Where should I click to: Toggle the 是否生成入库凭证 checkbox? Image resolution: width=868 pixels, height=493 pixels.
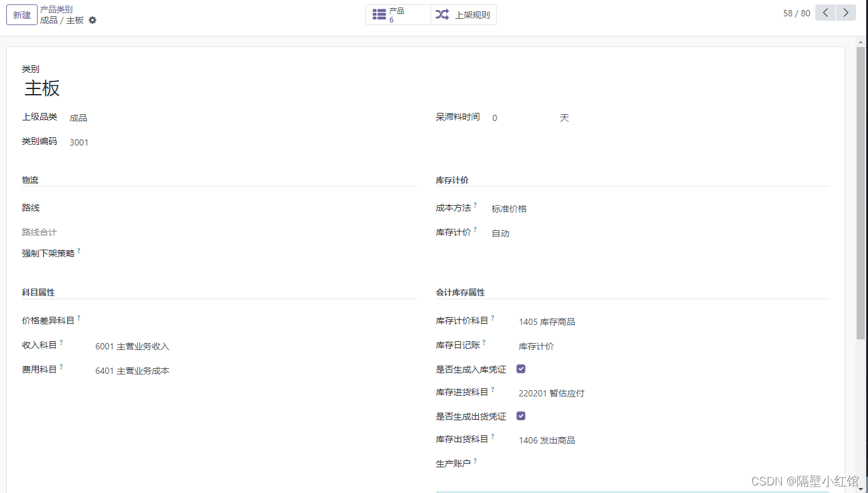[x=521, y=369]
